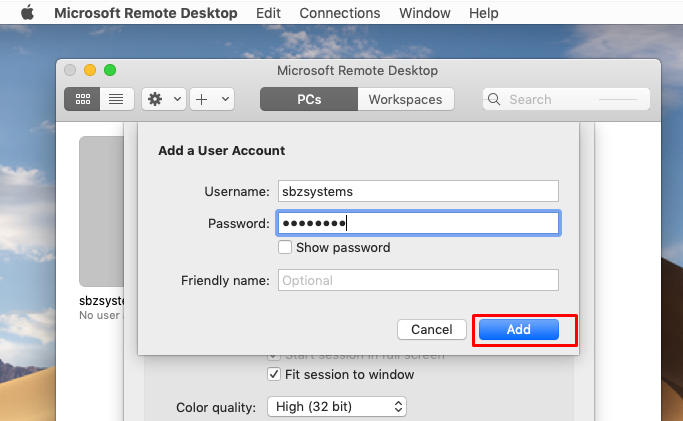Click the Add button
The width and height of the screenshot is (683, 421).
point(518,330)
